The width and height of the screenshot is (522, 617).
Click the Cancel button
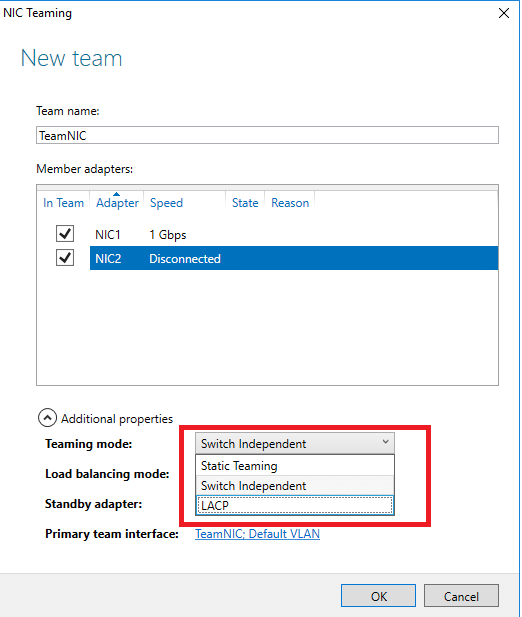pyautogui.click(x=461, y=596)
